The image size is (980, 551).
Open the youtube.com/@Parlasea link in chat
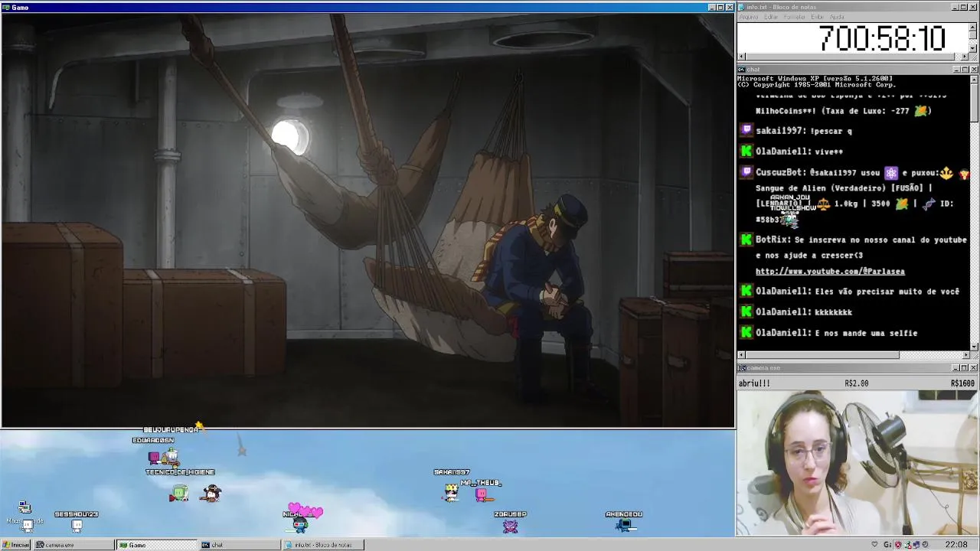(830, 272)
